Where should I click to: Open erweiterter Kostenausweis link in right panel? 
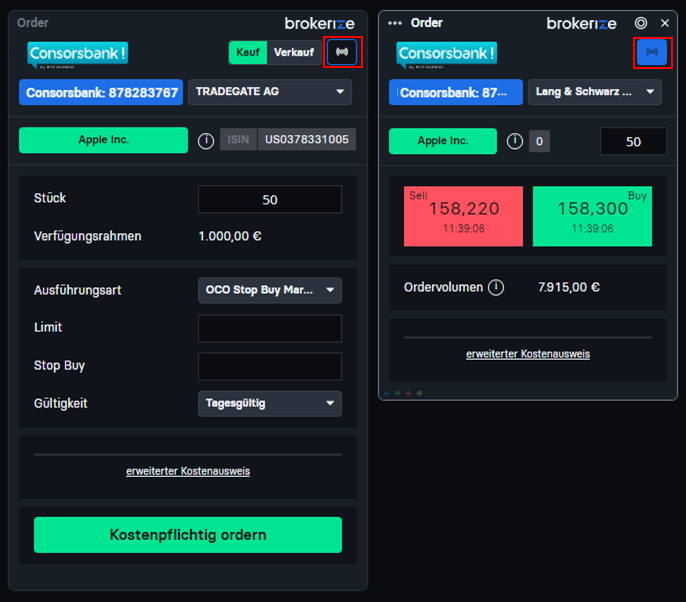(x=528, y=354)
